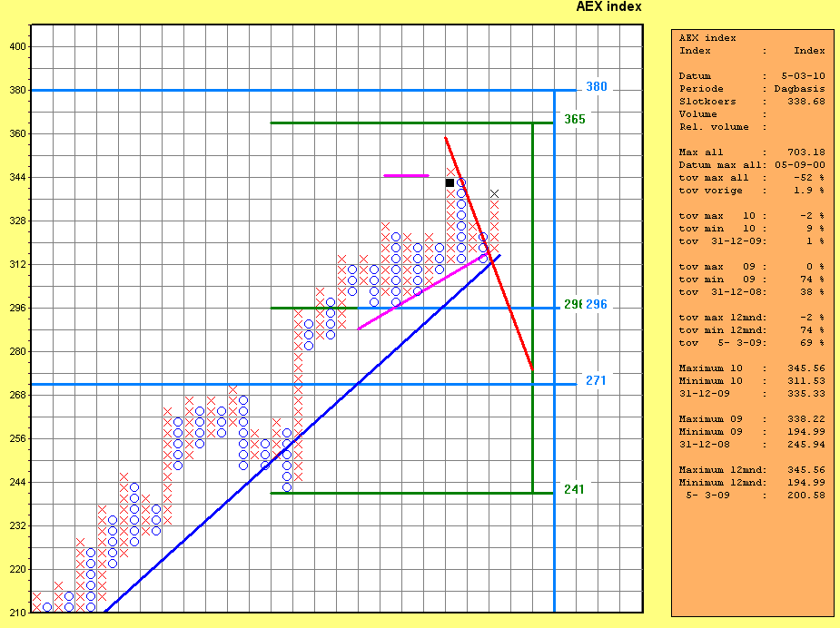Click the Maximum 12mnd 345.56 row

point(752,470)
